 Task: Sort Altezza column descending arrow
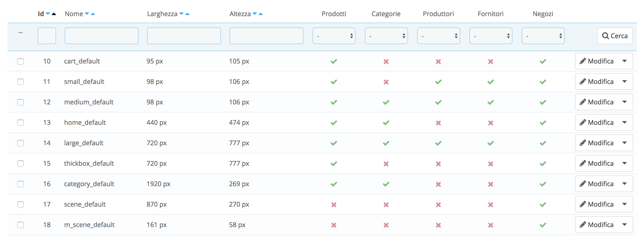(x=255, y=14)
